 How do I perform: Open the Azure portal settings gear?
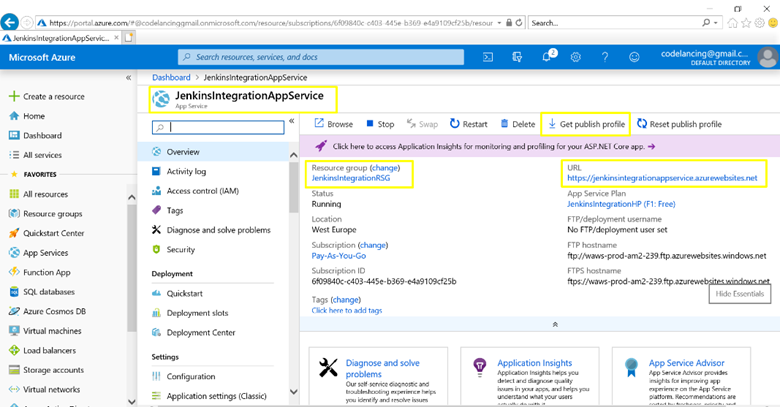[x=576, y=57]
